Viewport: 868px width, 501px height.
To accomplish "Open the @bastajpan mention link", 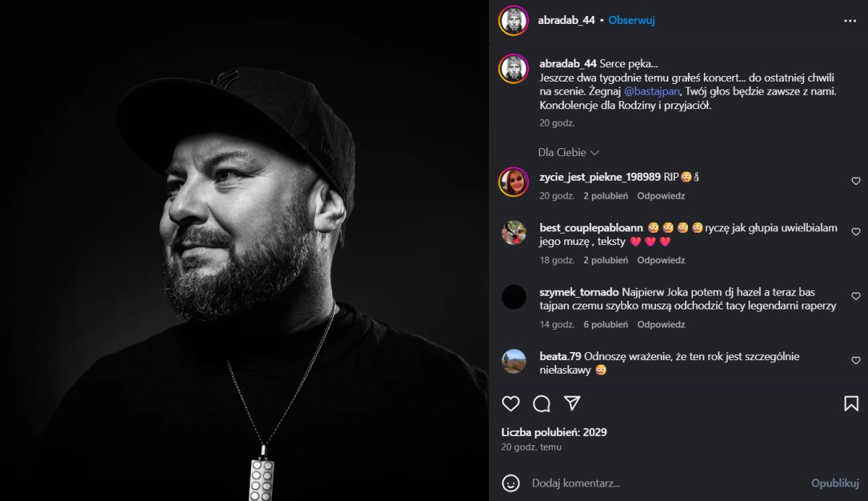I will [652, 92].
